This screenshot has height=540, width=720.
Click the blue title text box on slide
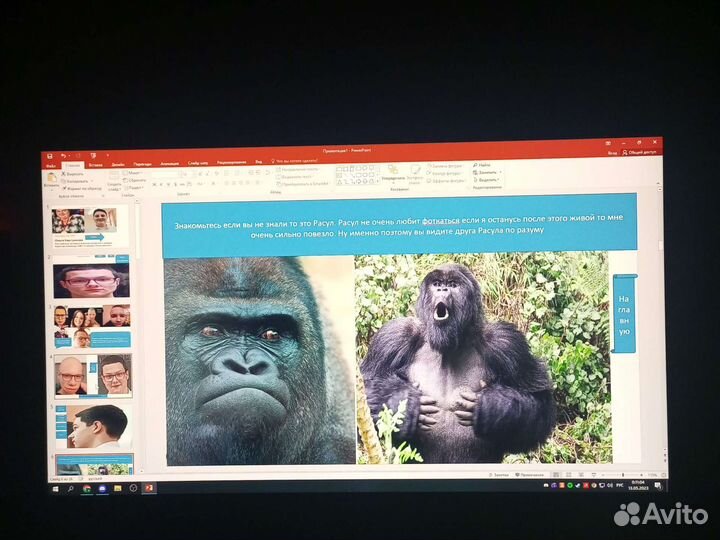click(399, 225)
